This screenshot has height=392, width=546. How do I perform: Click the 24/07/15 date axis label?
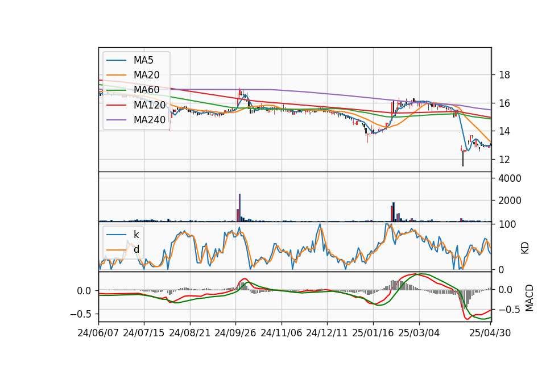(144, 333)
